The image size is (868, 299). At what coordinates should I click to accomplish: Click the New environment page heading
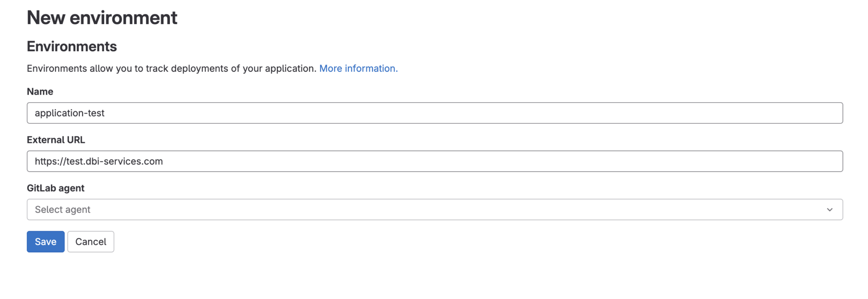[102, 18]
